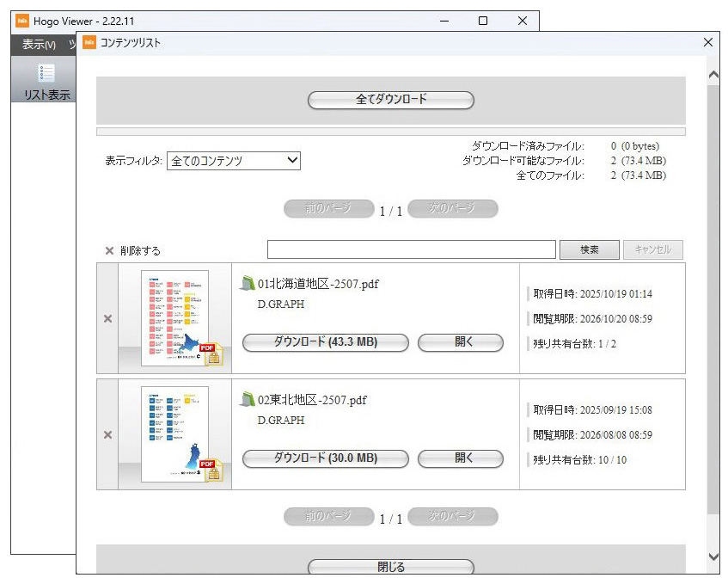Click X delete icon for 02東北地区 row
This screenshot has height=584, width=728.
(x=107, y=435)
